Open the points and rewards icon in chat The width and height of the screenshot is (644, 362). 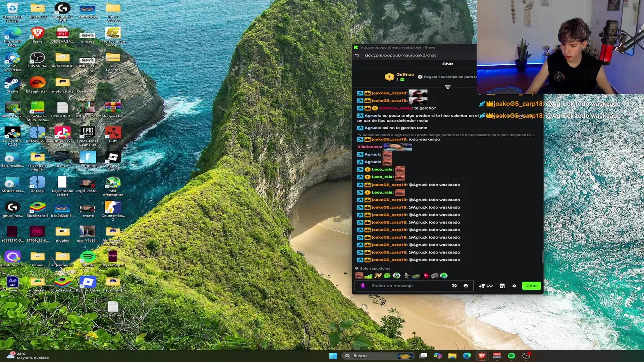click(x=486, y=286)
